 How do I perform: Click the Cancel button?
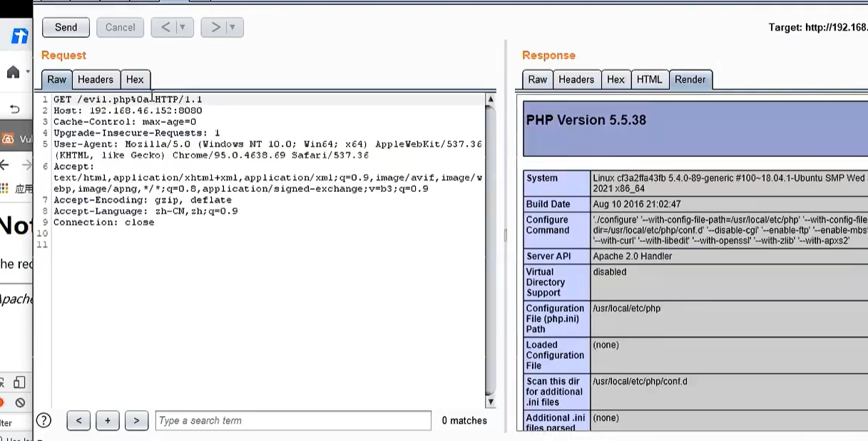pos(120,27)
